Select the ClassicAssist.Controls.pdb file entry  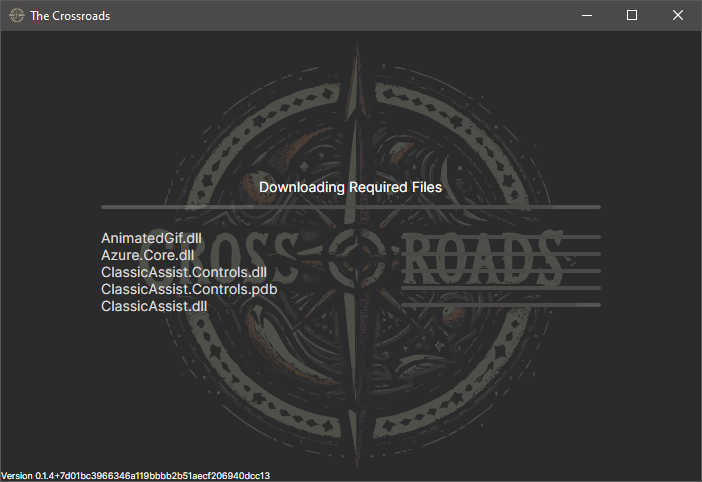click(x=189, y=289)
